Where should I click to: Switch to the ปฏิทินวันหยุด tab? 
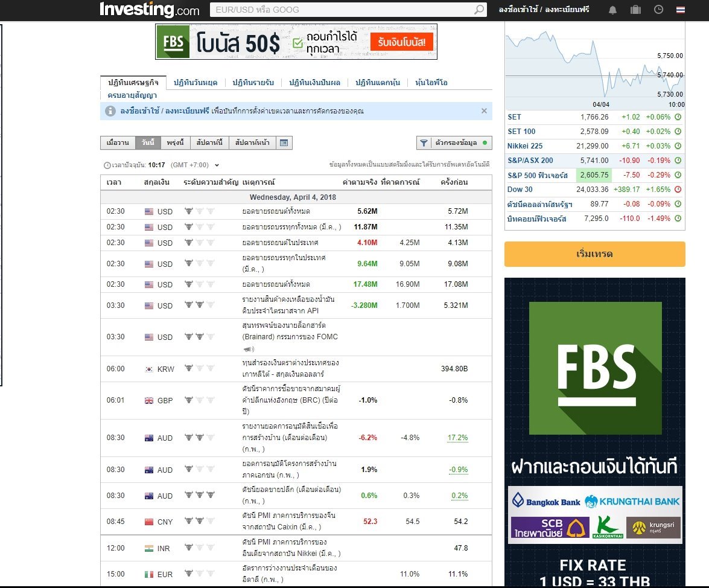196,82
